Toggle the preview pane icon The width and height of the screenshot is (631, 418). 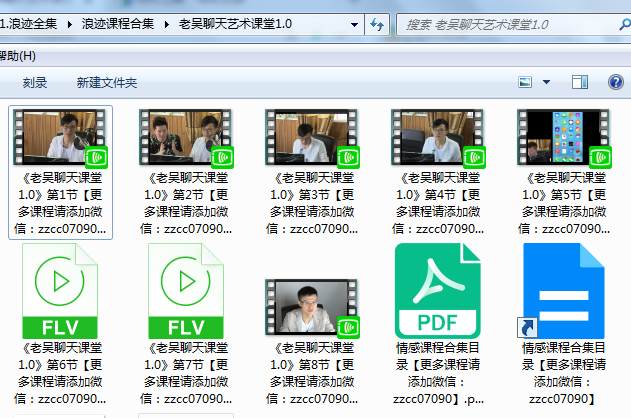point(580,82)
